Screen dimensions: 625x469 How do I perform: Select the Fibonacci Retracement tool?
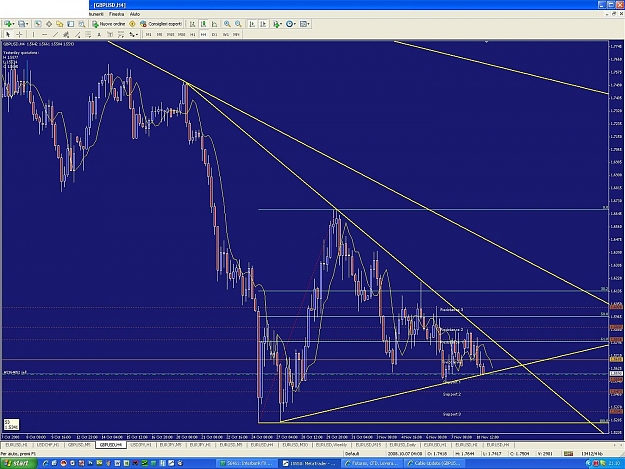pos(88,34)
